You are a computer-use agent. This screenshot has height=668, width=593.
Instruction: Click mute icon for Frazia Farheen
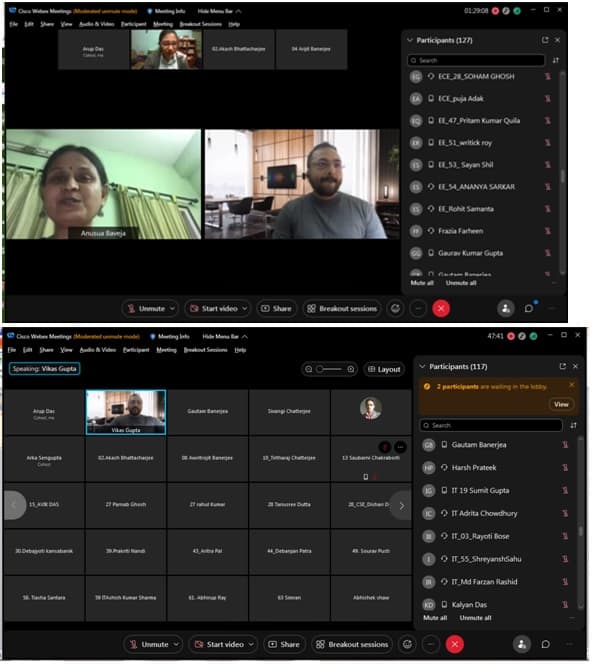pos(548,231)
